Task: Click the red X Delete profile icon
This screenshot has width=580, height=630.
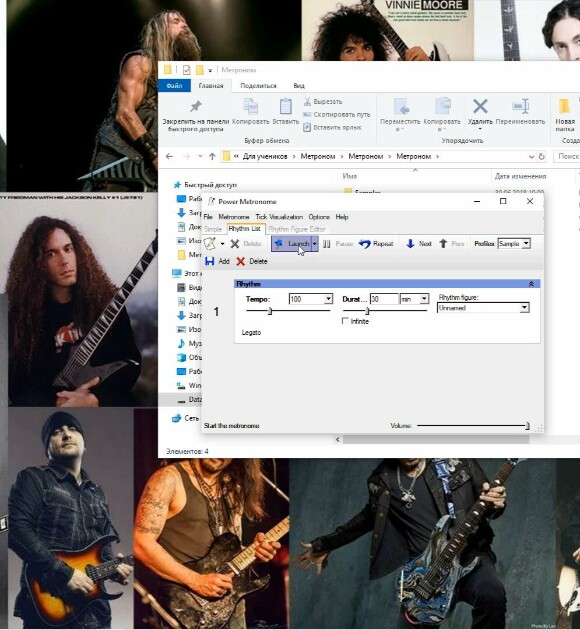Action: (x=241, y=262)
